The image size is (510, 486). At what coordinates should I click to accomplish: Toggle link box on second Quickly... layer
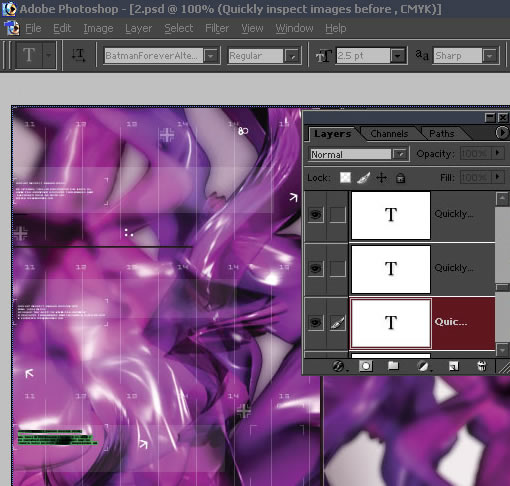pyautogui.click(x=337, y=268)
